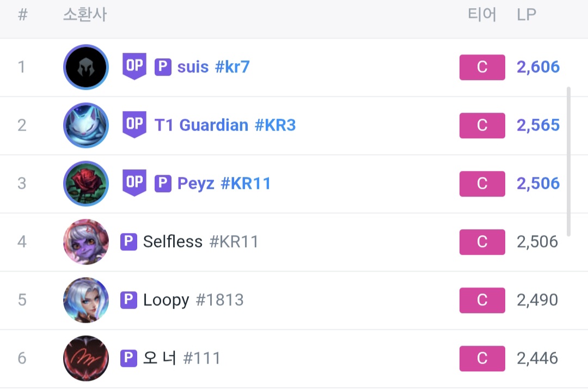
Task: Click pro P badge beside Loopy
Action: 128,300
